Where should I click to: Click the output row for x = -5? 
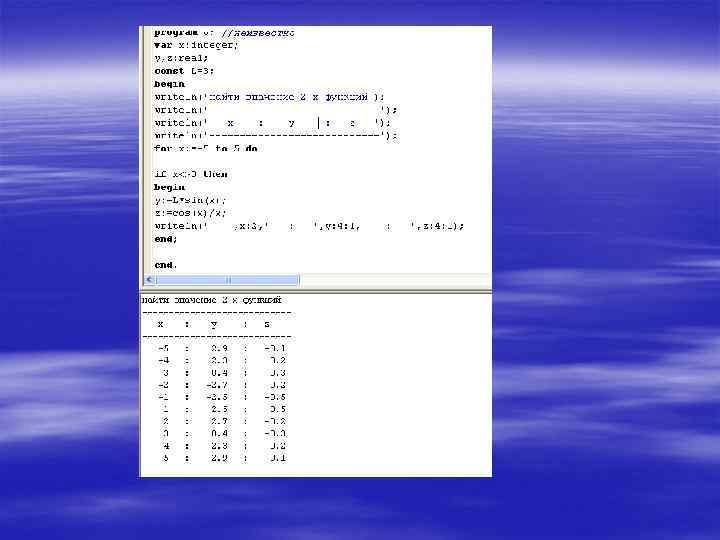pyautogui.click(x=222, y=348)
